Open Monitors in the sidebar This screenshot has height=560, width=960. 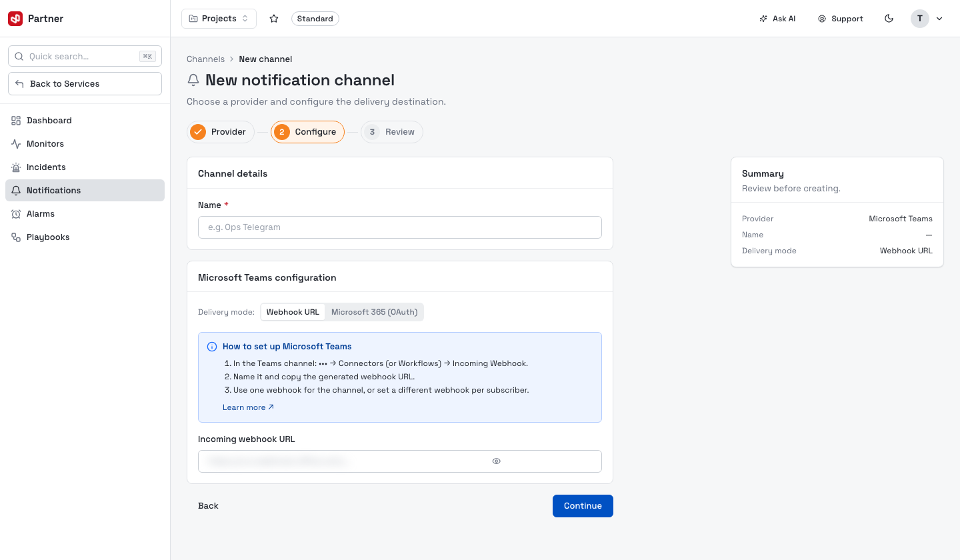[x=85, y=144]
